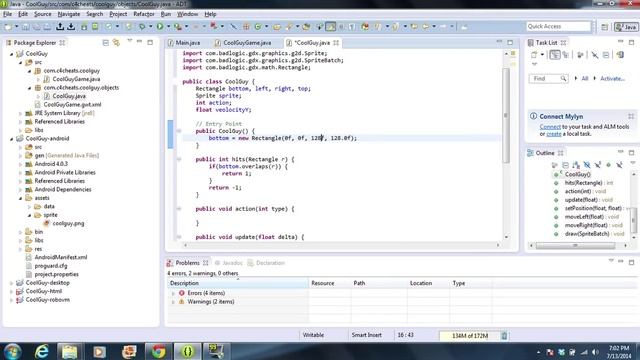Viewport: 640px width, 360px height.
Task: Click the Outline horizontal scrollbar
Action: tap(575, 245)
